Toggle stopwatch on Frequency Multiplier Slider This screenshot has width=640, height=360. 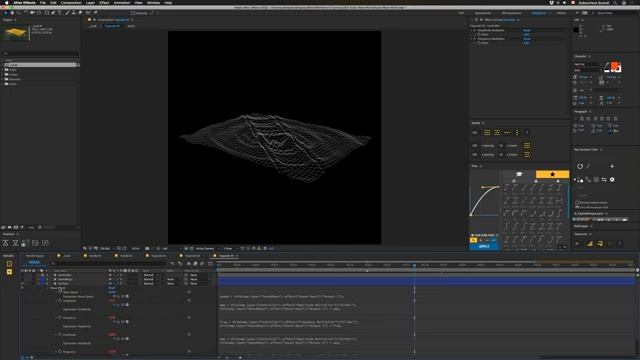tap(479, 43)
